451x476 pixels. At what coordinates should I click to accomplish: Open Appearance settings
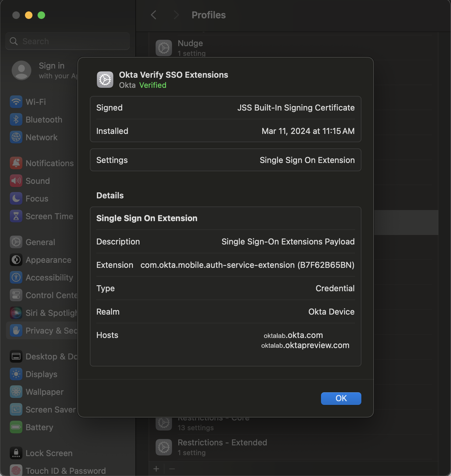coord(48,260)
